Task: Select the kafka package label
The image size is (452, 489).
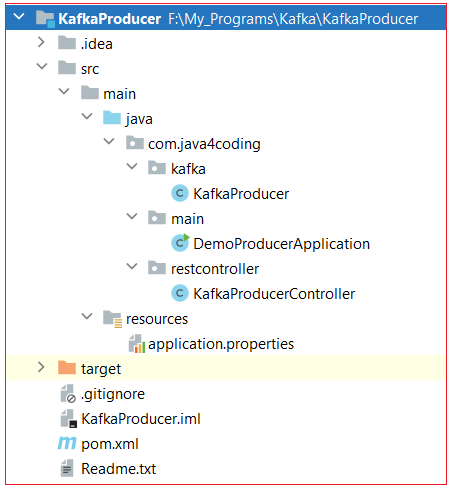Action: [188, 169]
